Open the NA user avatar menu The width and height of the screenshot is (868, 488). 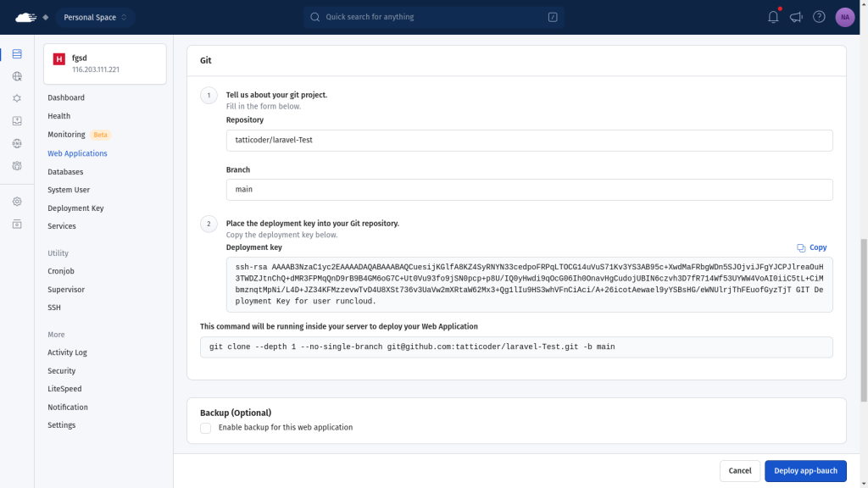click(844, 17)
